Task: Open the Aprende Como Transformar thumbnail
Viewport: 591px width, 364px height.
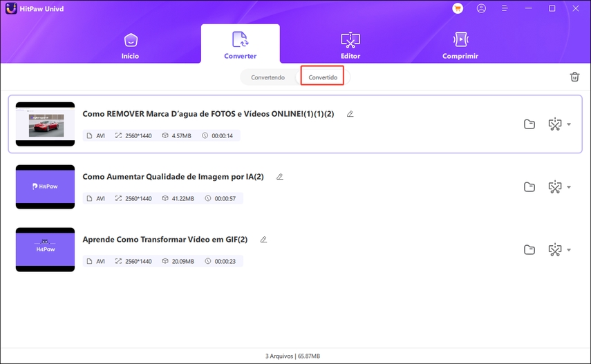Action: (45, 249)
